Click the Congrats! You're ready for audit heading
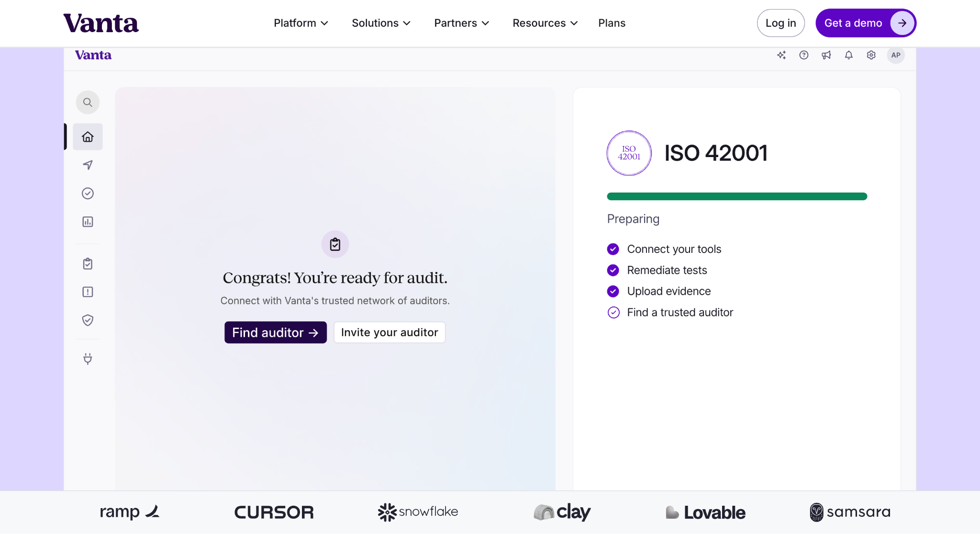The image size is (980, 534). pos(335,278)
